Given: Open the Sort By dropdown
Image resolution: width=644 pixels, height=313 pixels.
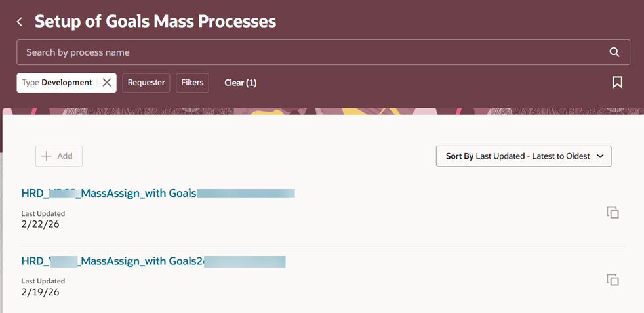Looking at the screenshot, I should coord(523,156).
